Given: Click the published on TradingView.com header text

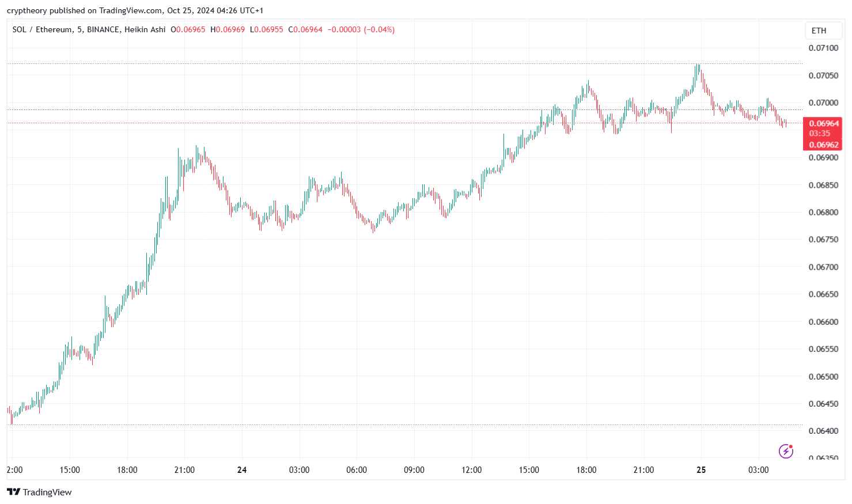Looking at the screenshot, I should 106,10.
